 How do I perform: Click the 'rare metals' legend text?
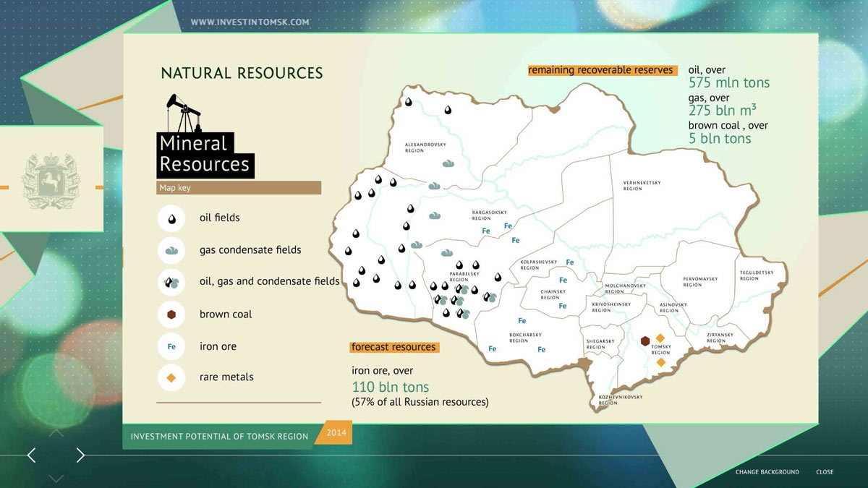pos(226,377)
